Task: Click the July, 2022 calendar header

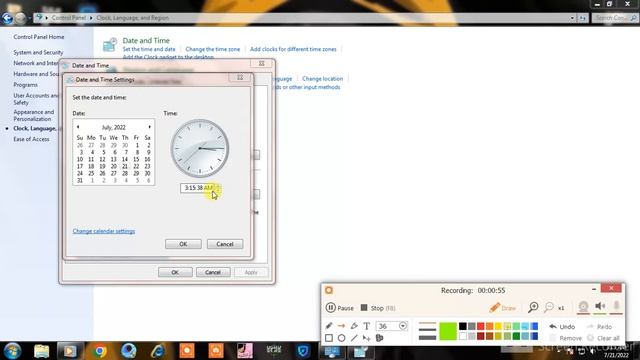Action: (x=113, y=127)
